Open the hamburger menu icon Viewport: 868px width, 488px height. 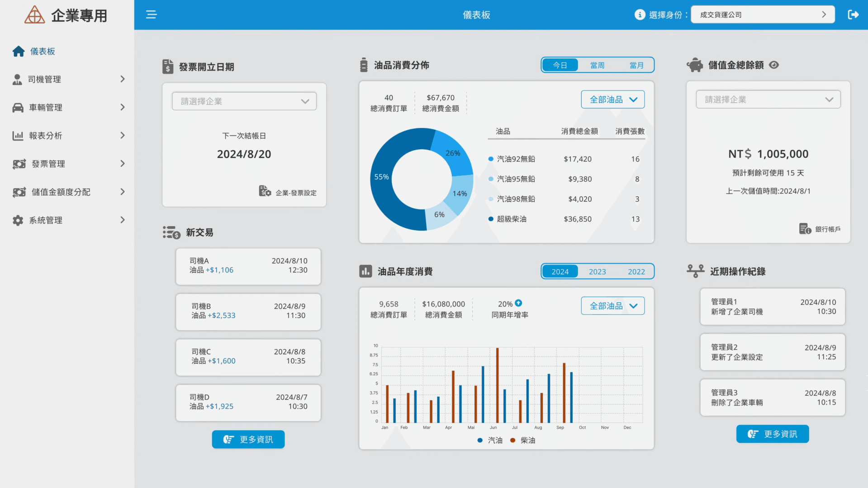click(x=151, y=14)
